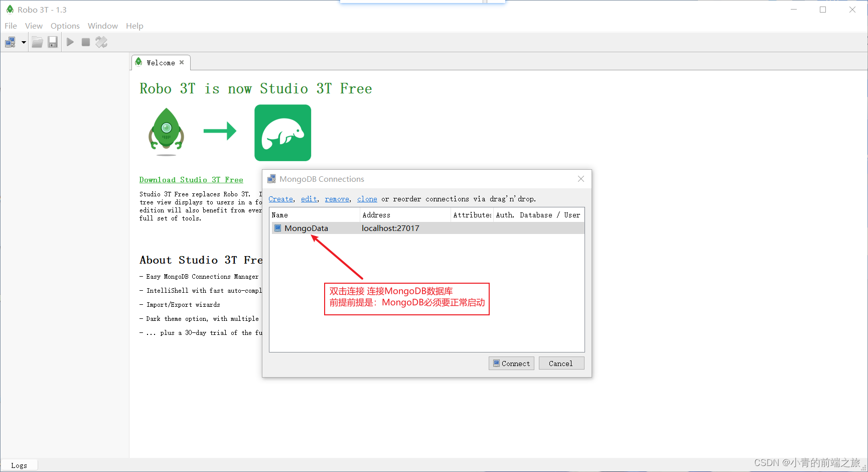
Task: Expand the connect button dropdown arrow
Action: [x=24, y=43]
